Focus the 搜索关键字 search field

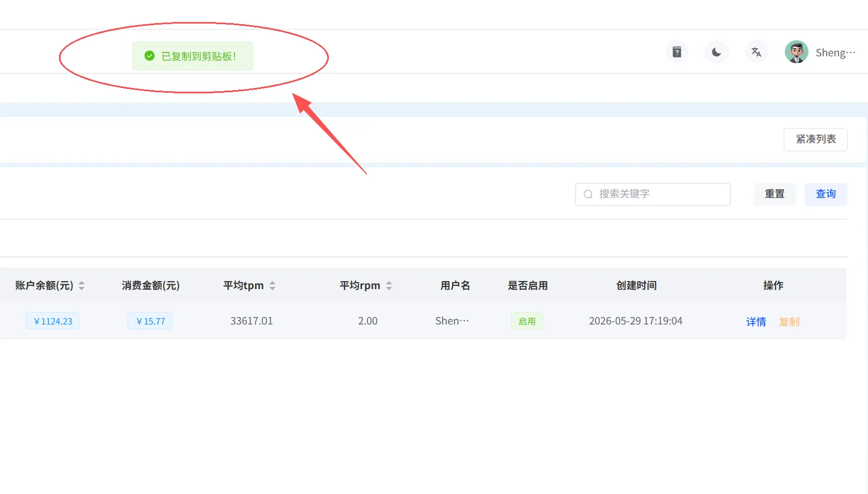(653, 194)
